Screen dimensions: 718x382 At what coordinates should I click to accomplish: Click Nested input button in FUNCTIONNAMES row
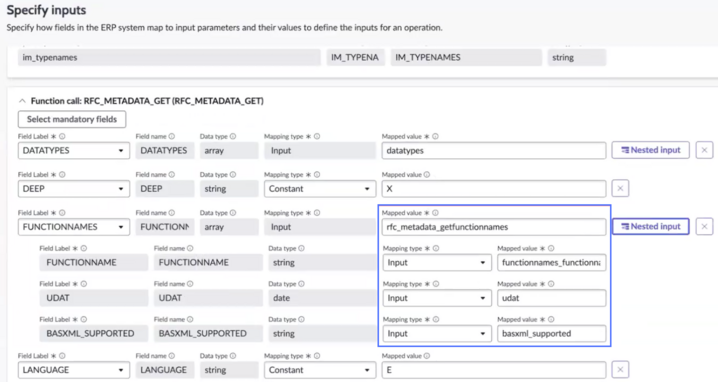click(x=650, y=226)
